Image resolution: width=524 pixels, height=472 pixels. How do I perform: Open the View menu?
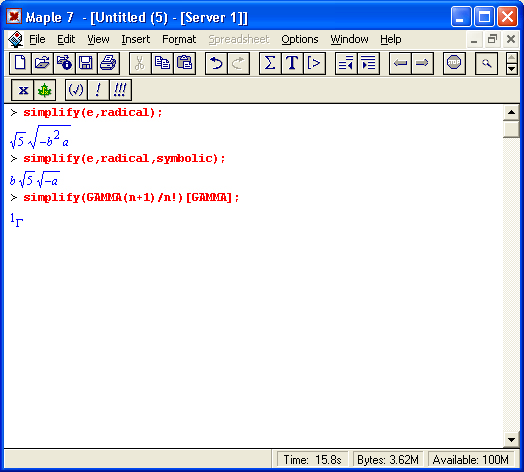[98, 39]
